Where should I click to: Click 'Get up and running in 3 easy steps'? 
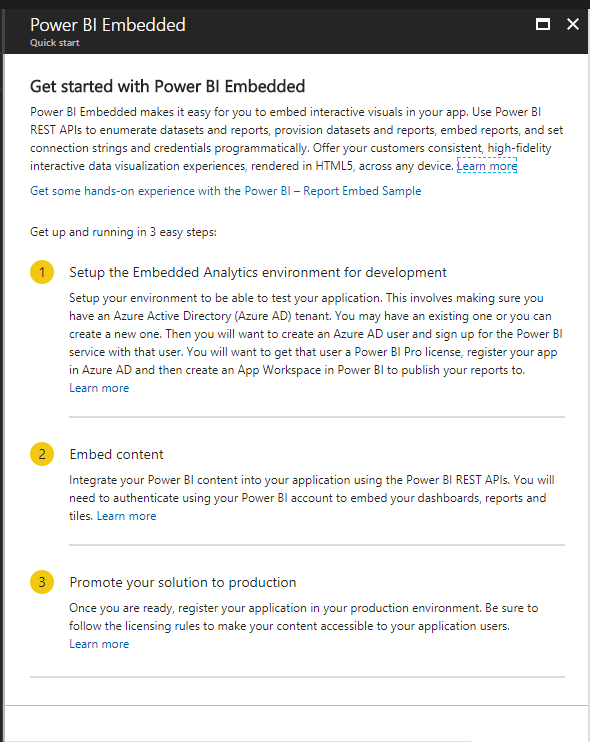pyautogui.click(x=123, y=232)
